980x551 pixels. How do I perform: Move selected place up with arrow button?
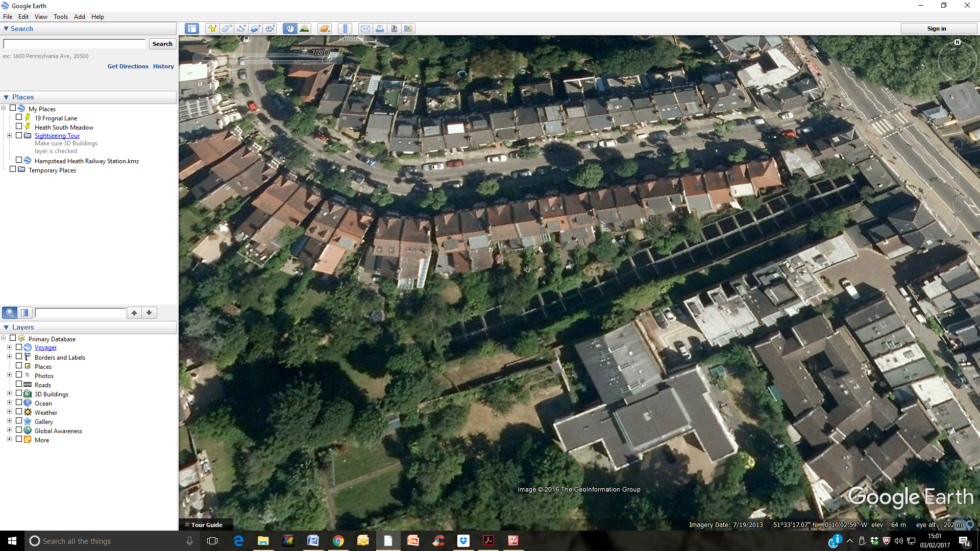pos(134,313)
